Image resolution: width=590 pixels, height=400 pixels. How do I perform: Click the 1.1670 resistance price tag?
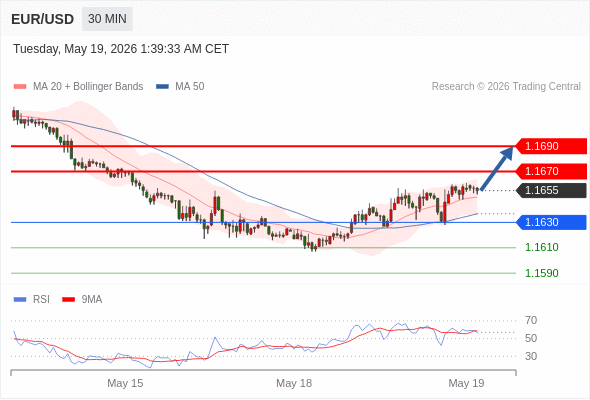[550, 171]
